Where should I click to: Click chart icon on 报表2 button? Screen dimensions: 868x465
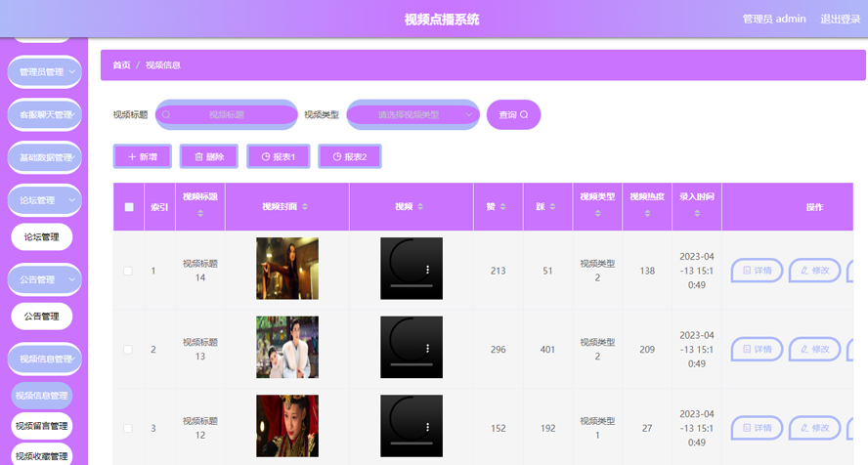click(337, 157)
